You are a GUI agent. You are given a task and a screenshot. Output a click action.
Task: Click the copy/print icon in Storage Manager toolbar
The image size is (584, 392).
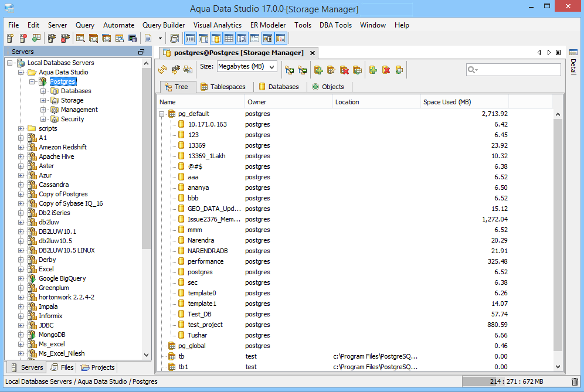[x=188, y=70]
